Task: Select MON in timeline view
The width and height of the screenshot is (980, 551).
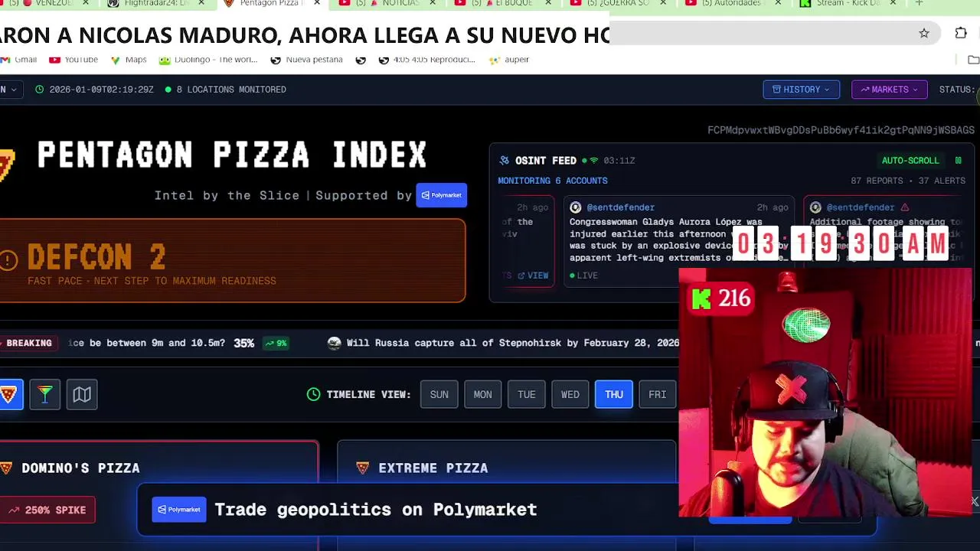Action: point(482,394)
